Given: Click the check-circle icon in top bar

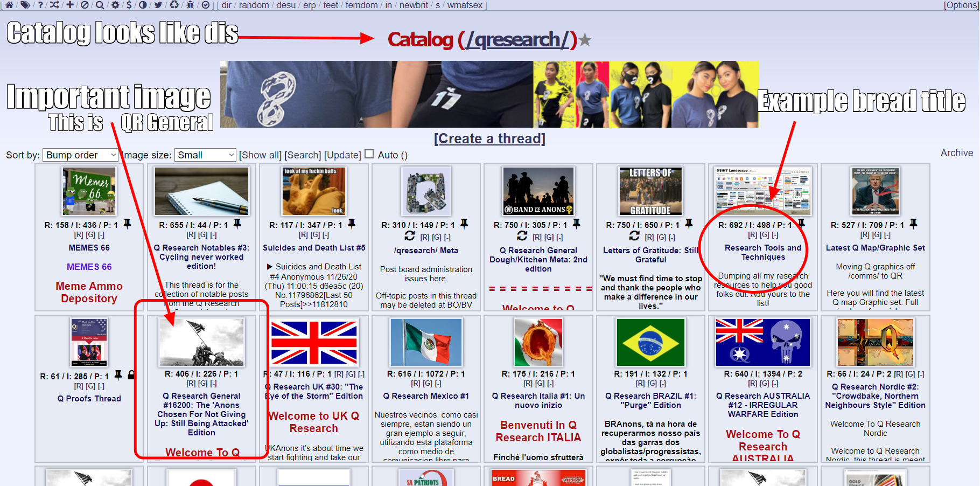Looking at the screenshot, I should pos(205,5).
